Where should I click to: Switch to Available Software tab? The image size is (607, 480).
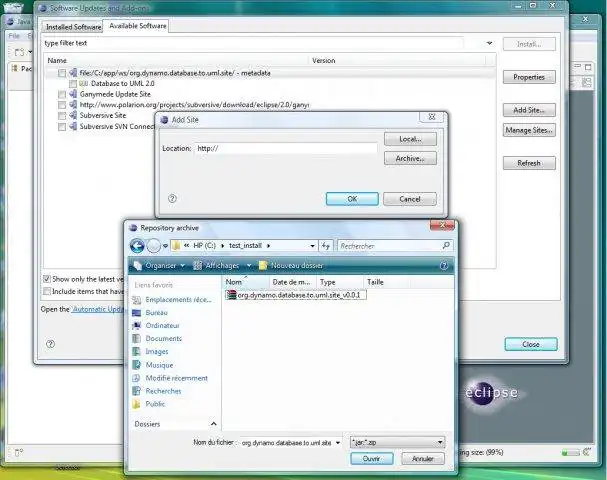pyautogui.click(x=137, y=26)
